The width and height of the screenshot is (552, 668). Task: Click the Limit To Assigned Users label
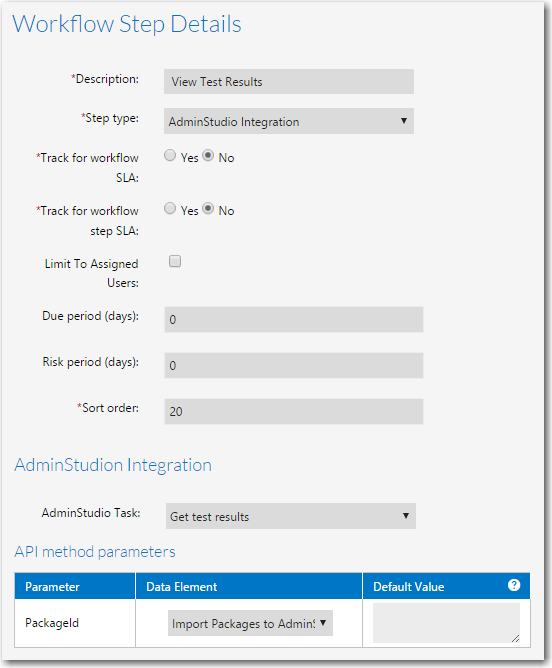[92, 273]
